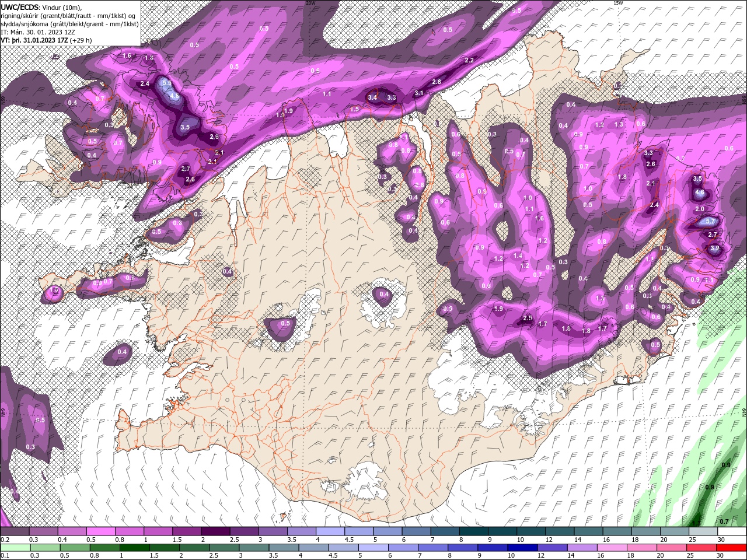This screenshot has height=560, width=747.
Task: Click the '3.4' snowfall value on the map
Action: [x=372, y=97]
